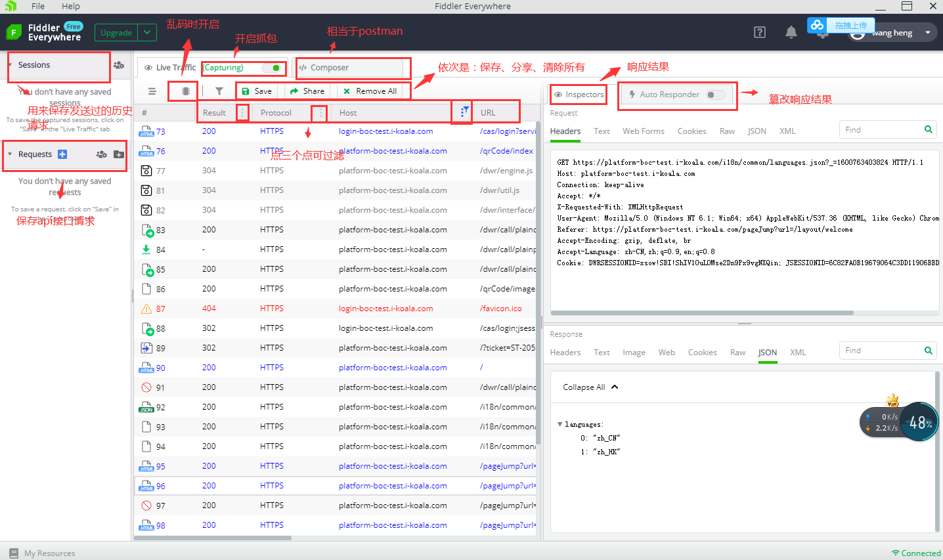
Task: Click the document icon of session 86
Action: pos(146,289)
